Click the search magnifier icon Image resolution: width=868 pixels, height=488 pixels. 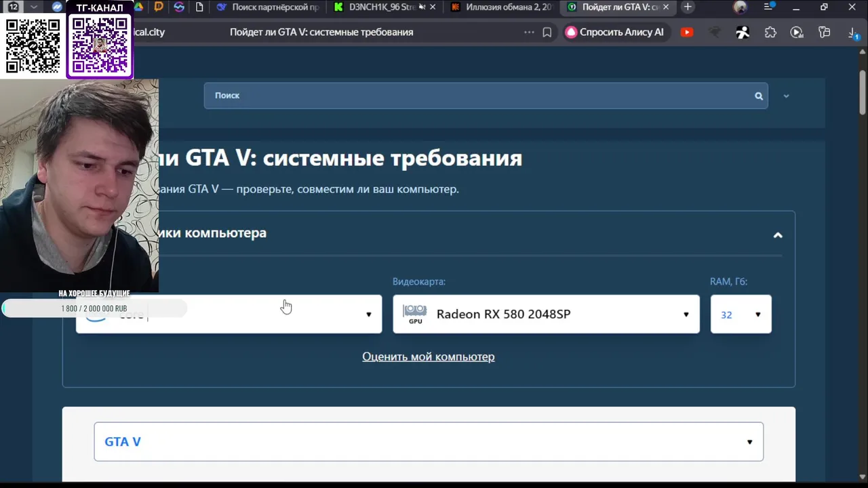click(x=759, y=96)
